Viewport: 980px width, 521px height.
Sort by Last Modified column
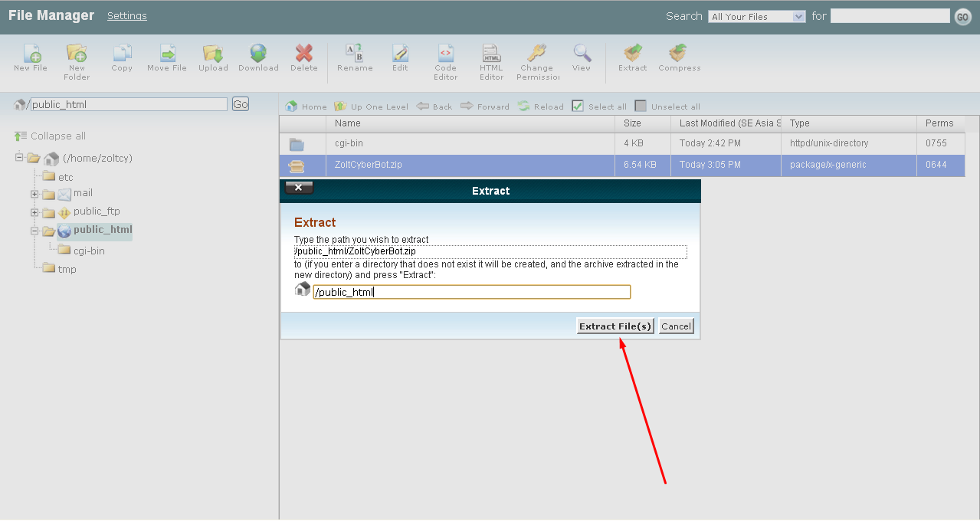(726, 123)
